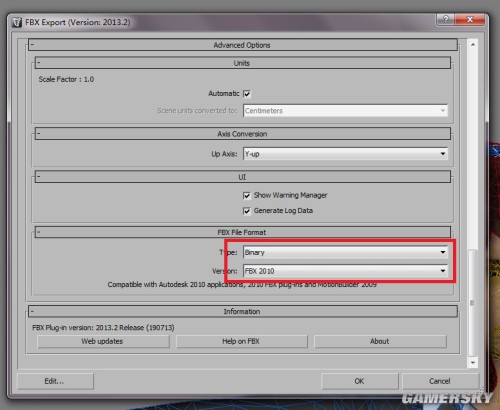The image size is (500, 410).
Task: Click the vertical scrollbar thumb
Action: pos(472,303)
